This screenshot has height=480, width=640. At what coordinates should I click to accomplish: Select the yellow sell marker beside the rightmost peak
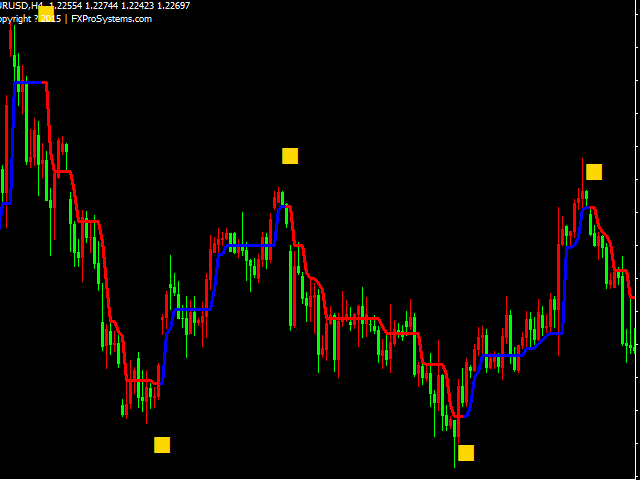(594, 172)
